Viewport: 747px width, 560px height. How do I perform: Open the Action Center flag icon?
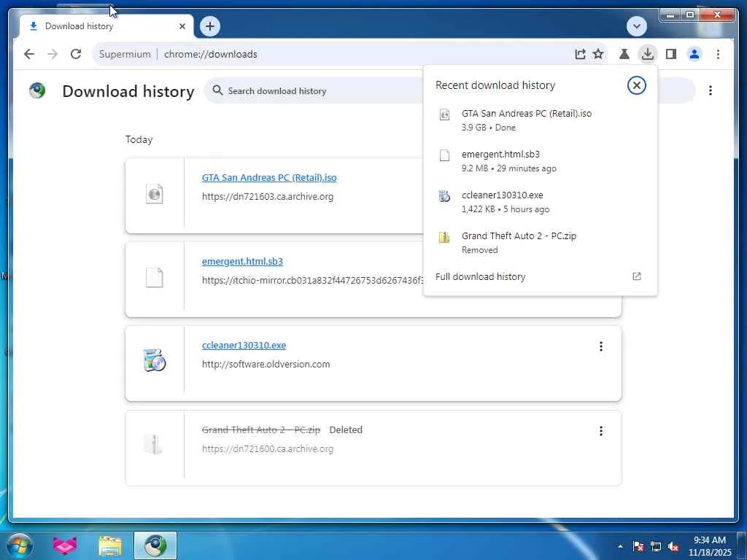(638, 546)
